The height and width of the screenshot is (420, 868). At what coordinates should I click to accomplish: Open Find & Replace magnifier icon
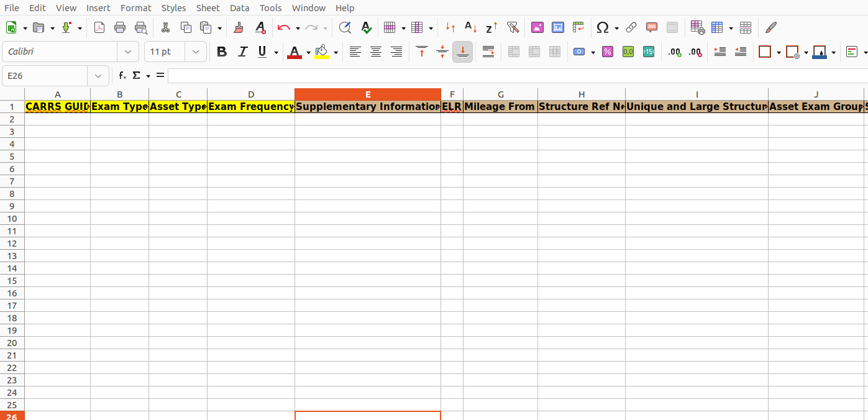[x=345, y=27]
